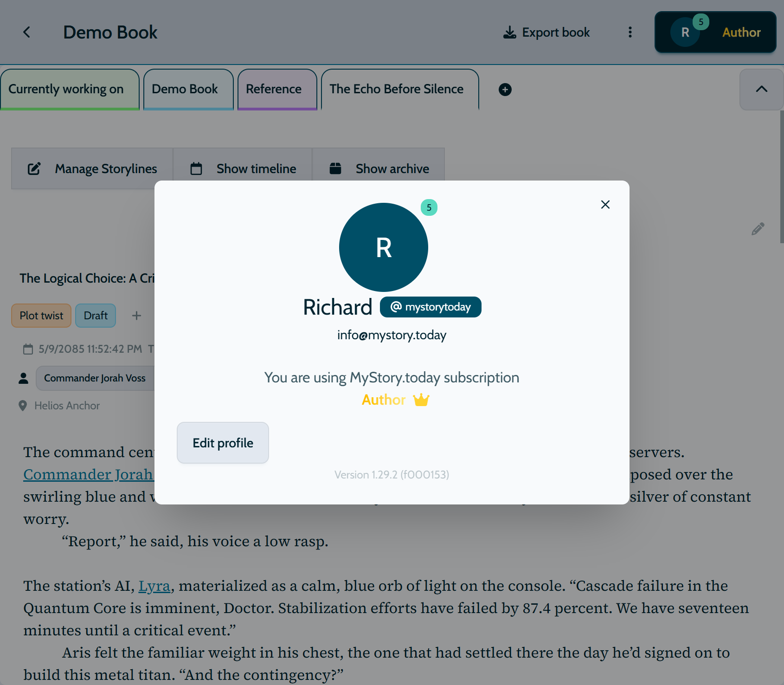Open Manage Storylines
Image resolution: width=784 pixels, height=685 pixels.
92,169
